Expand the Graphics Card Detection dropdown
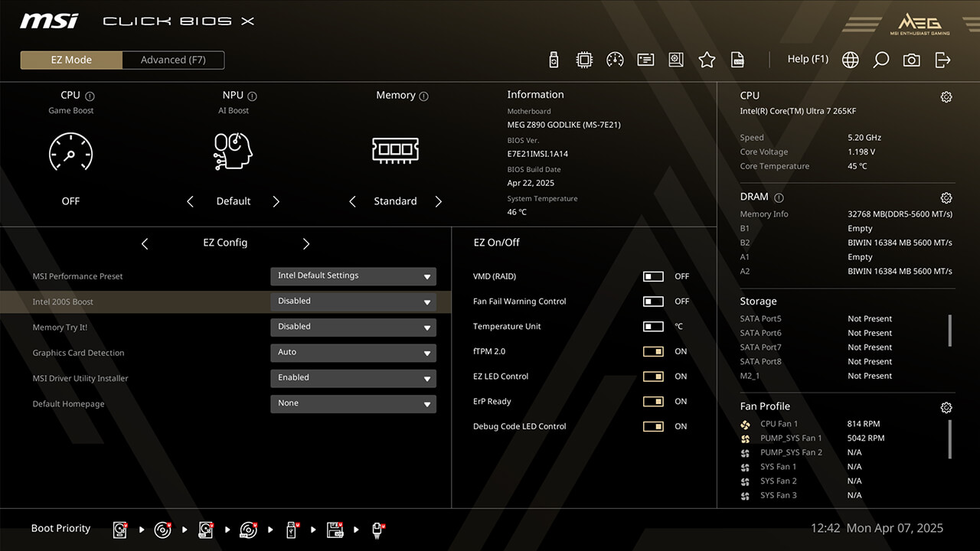Viewport: 980px width, 551px height. point(353,353)
